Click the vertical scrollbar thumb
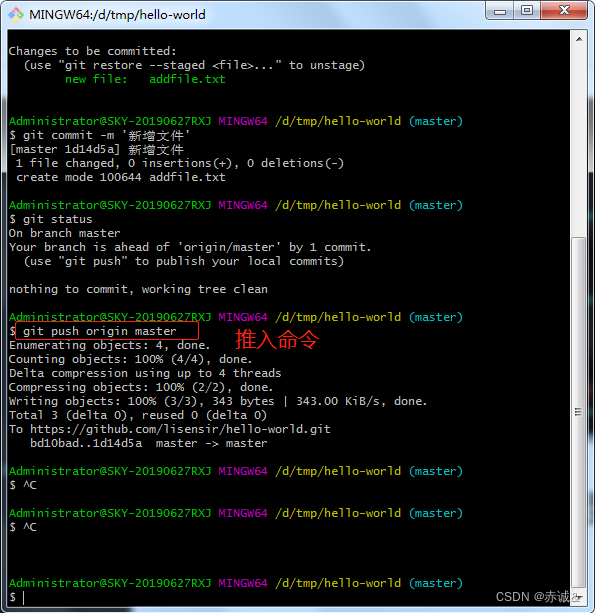The width and height of the screenshot is (595, 613). point(579,412)
